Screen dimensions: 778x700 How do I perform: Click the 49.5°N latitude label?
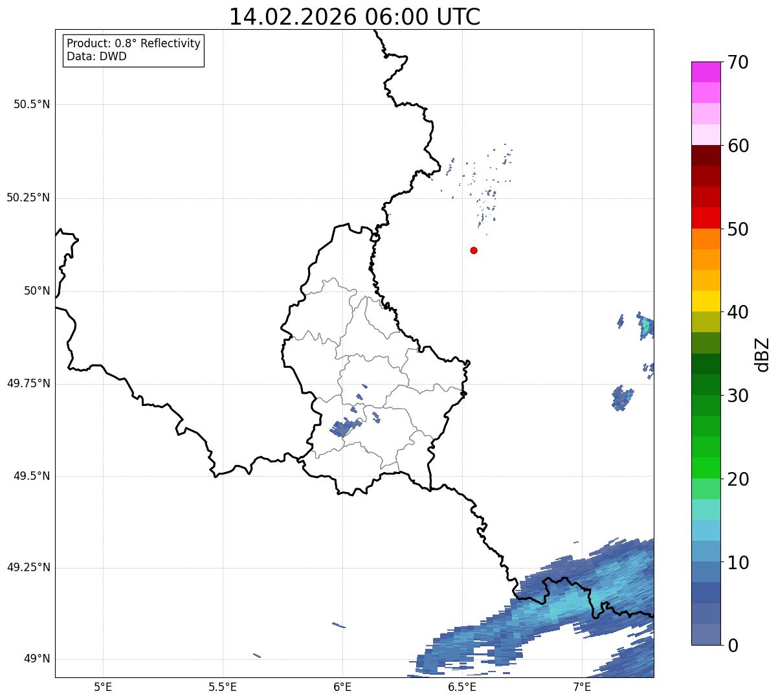point(32,476)
